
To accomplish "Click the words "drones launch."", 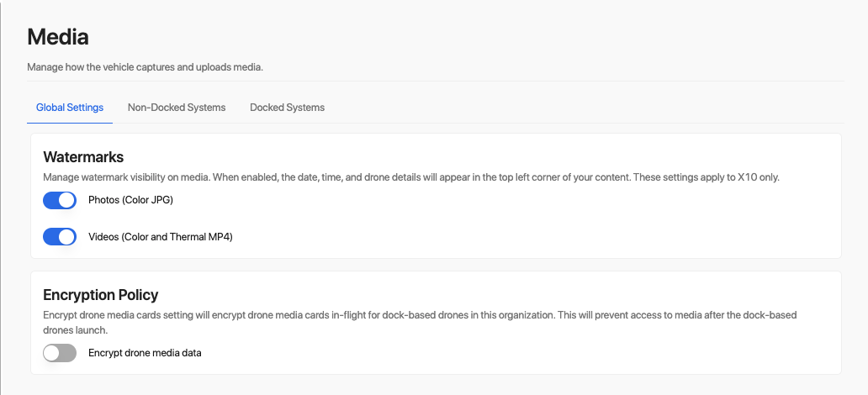I will 75,330.
